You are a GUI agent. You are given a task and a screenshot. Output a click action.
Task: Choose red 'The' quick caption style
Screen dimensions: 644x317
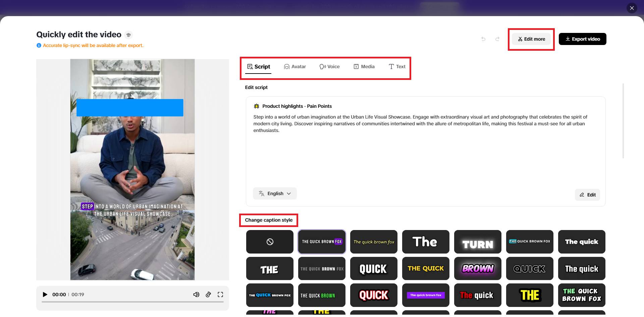[x=478, y=295]
